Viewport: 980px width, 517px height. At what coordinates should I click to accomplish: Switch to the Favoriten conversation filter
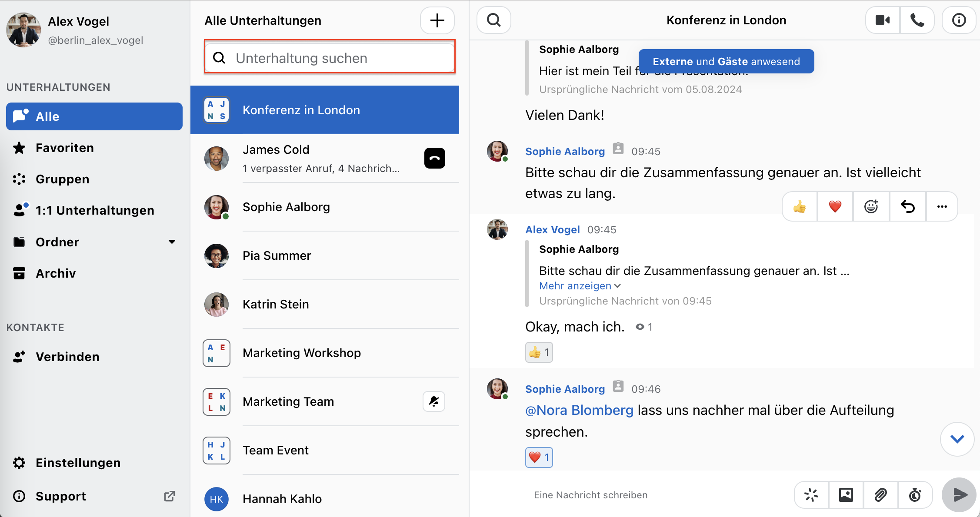tap(64, 148)
